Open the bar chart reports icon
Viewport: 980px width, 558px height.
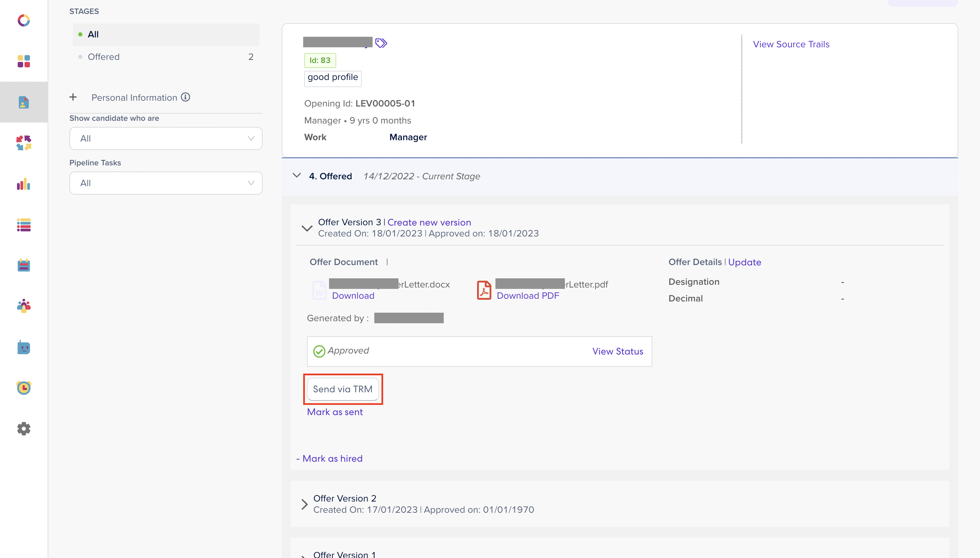point(24,184)
